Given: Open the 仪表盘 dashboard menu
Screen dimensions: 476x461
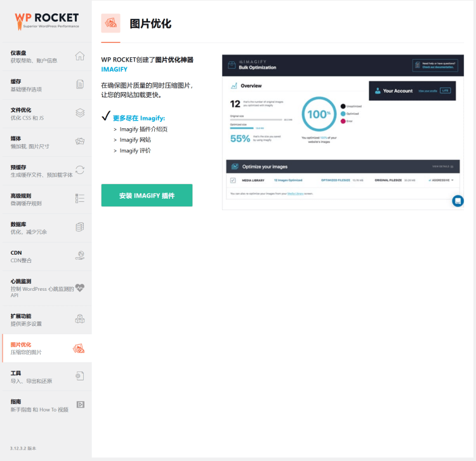Looking at the screenshot, I should (x=47, y=57).
